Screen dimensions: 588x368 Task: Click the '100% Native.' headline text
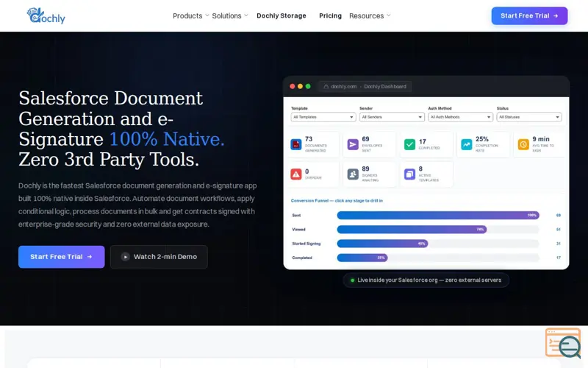point(167,139)
